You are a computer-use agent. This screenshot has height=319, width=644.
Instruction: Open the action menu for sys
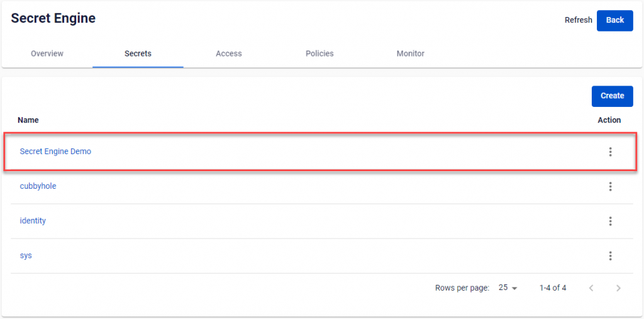pos(610,255)
